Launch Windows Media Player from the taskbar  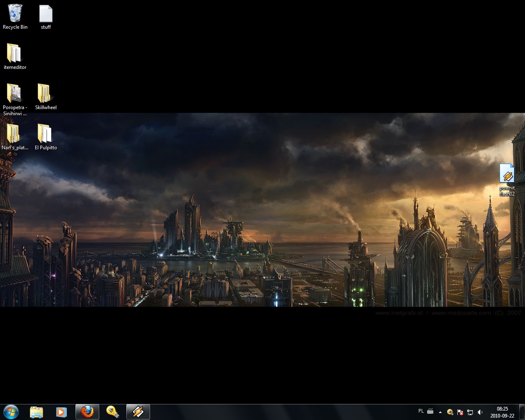point(62,412)
